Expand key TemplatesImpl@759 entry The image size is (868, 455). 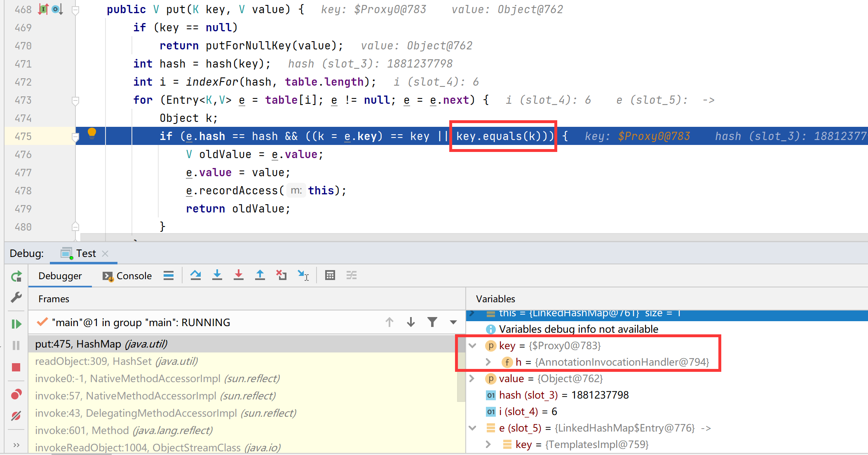click(x=488, y=445)
